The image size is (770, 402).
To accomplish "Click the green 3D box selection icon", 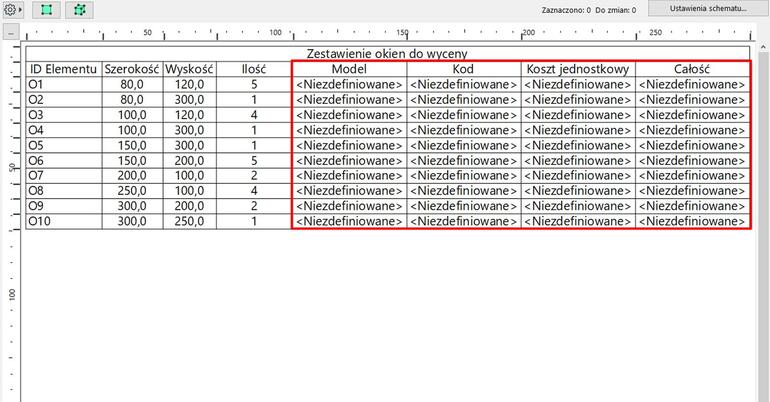I will tap(80, 9).
